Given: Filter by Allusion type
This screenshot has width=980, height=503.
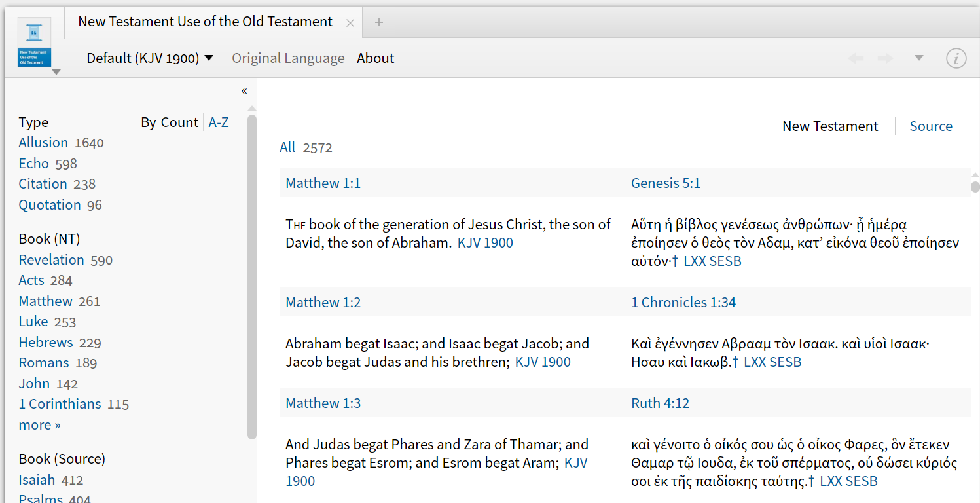Looking at the screenshot, I should [x=43, y=143].
